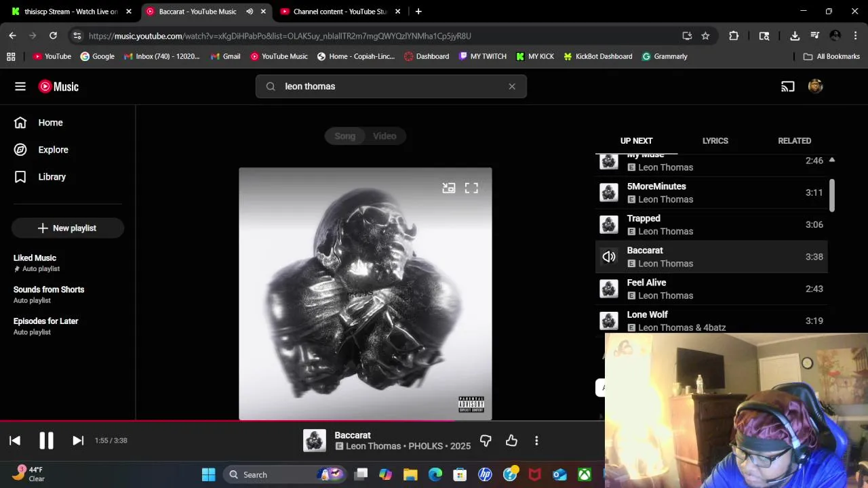868x488 pixels.
Task: Clear the leon thomas search text
Action: pos(512,86)
